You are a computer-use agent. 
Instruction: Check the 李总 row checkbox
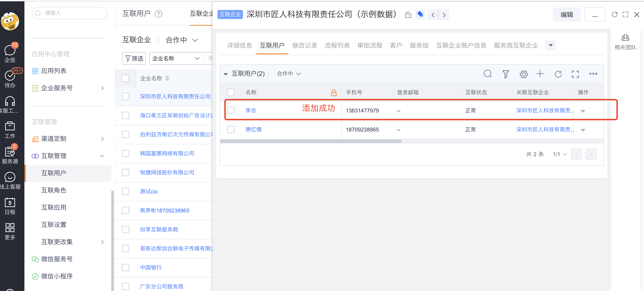(x=230, y=110)
